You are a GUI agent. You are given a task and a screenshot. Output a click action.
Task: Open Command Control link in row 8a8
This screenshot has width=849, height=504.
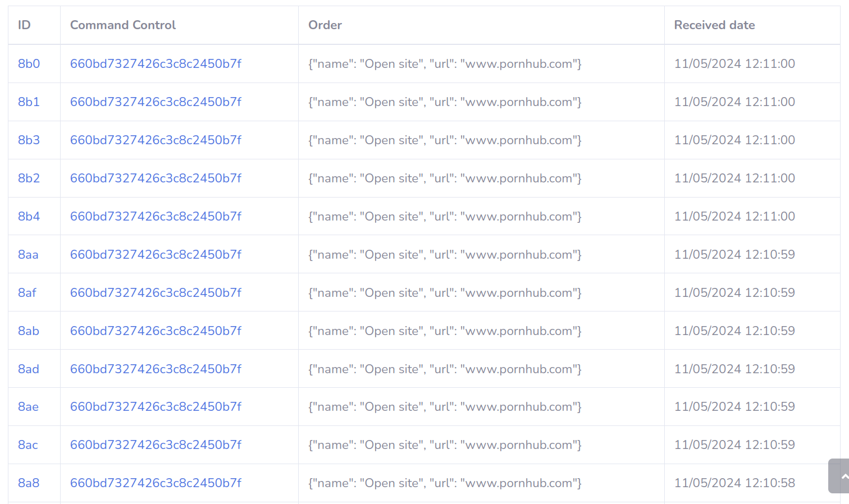tap(156, 483)
